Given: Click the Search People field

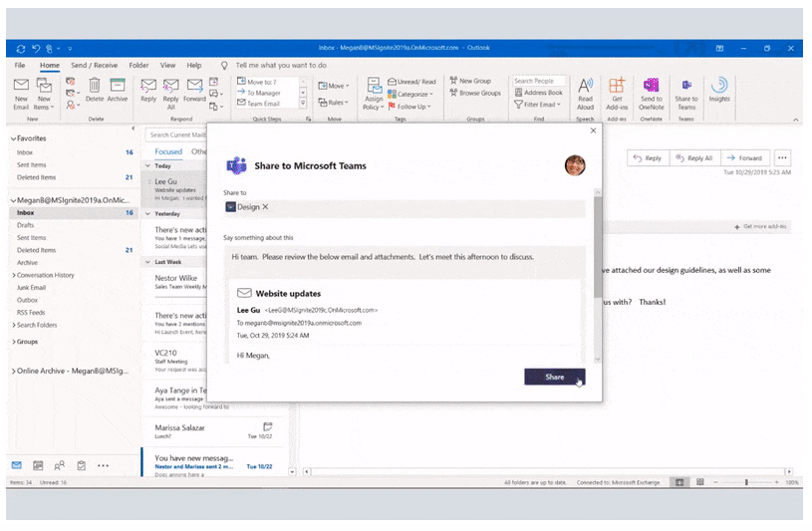Looking at the screenshot, I should tap(539, 81).
